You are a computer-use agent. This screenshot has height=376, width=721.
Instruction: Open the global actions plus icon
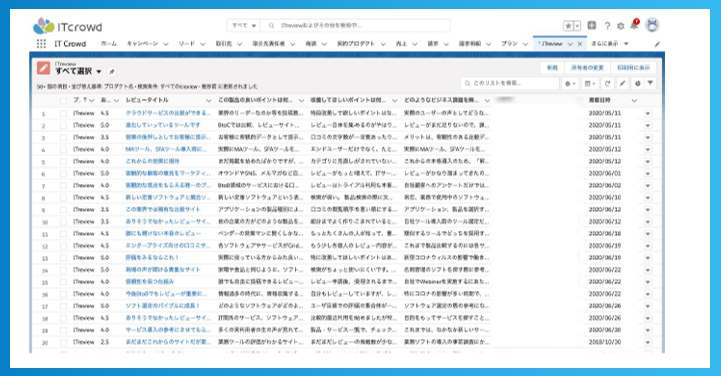(592, 25)
